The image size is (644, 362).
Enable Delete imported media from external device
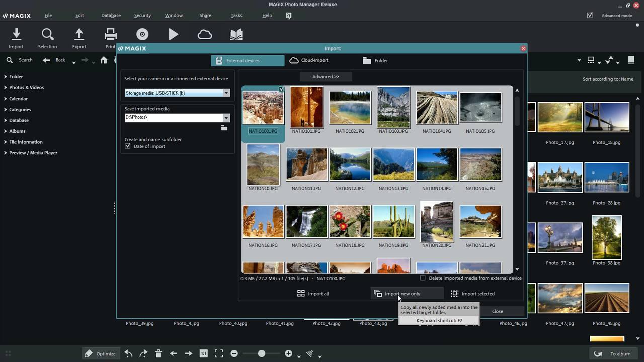(x=423, y=278)
